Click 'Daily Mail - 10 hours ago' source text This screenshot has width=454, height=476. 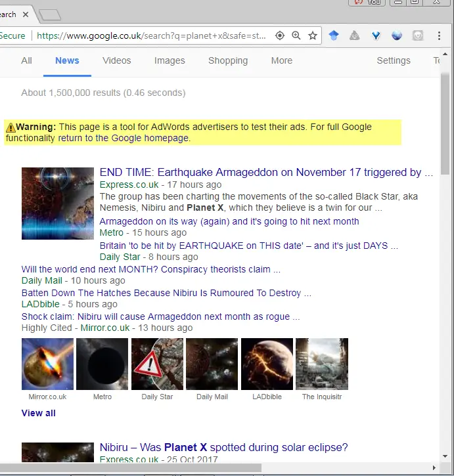[x=73, y=281]
